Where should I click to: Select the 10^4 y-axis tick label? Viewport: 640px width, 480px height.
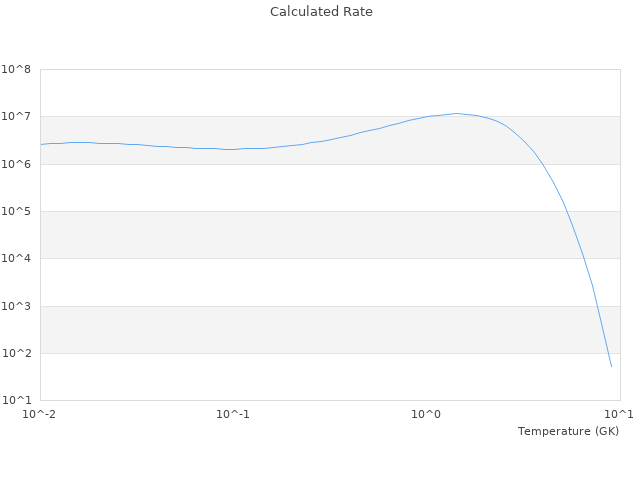(x=16, y=259)
